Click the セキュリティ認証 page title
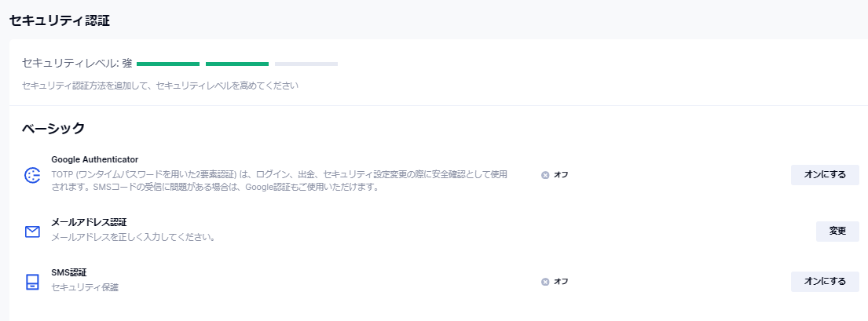The image size is (868, 321). [59, 21]
